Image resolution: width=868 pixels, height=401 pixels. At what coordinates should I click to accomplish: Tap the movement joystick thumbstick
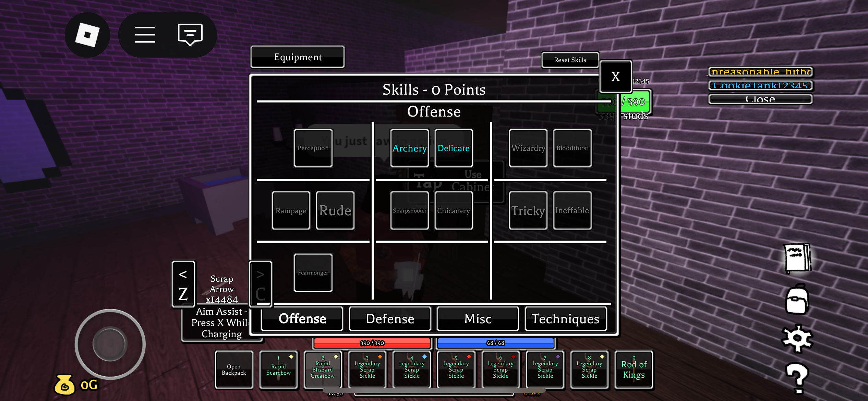[110, 344]
